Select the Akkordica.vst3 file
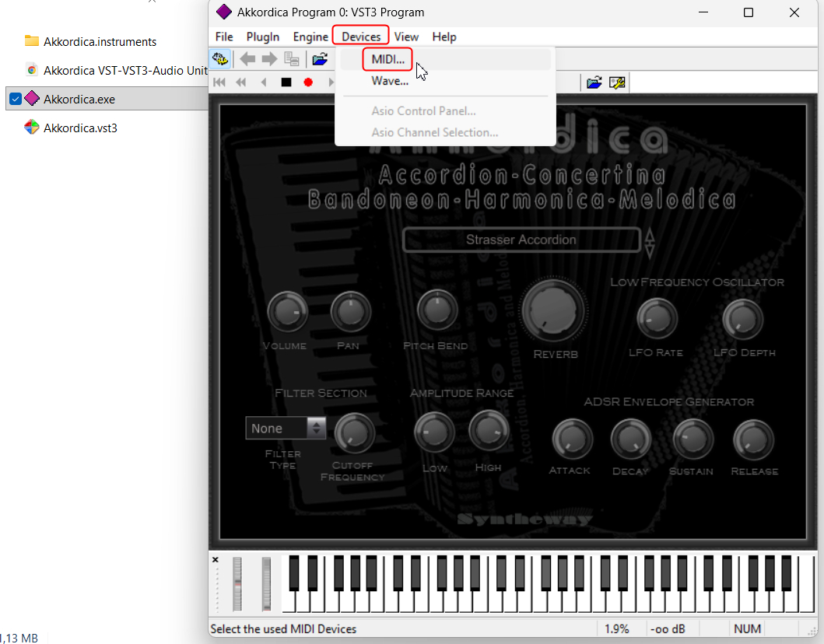This screenshot has width=824, height=644. [80, 128]
